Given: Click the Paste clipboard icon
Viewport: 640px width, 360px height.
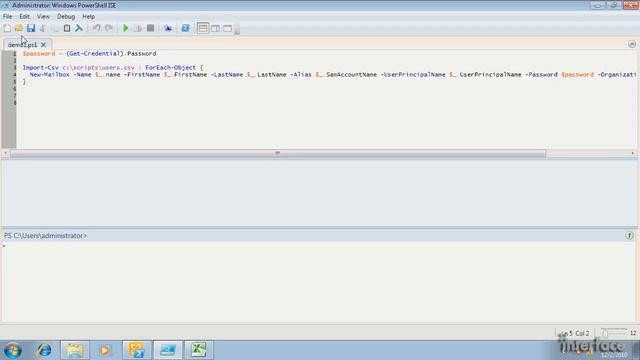Looking at the screenshot, I should 67,28.
